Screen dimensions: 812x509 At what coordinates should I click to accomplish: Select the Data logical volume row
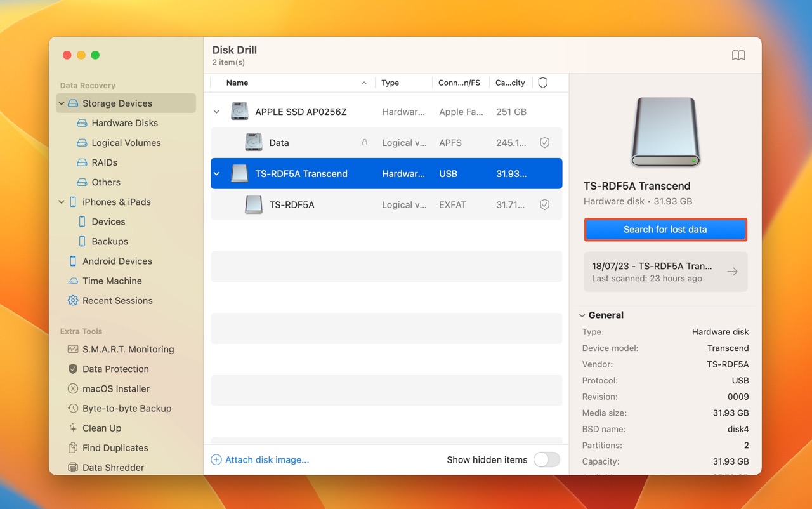[x=386, y=143]
